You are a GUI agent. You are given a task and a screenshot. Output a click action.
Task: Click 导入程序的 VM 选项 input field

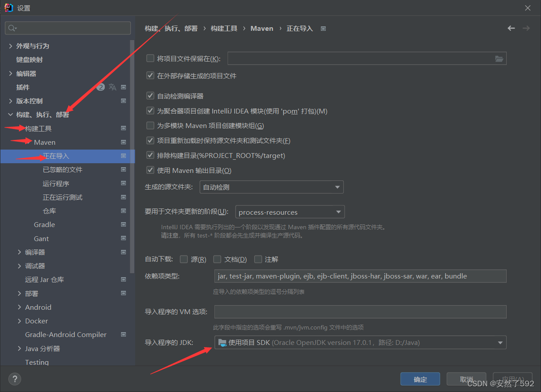[361, 312]
